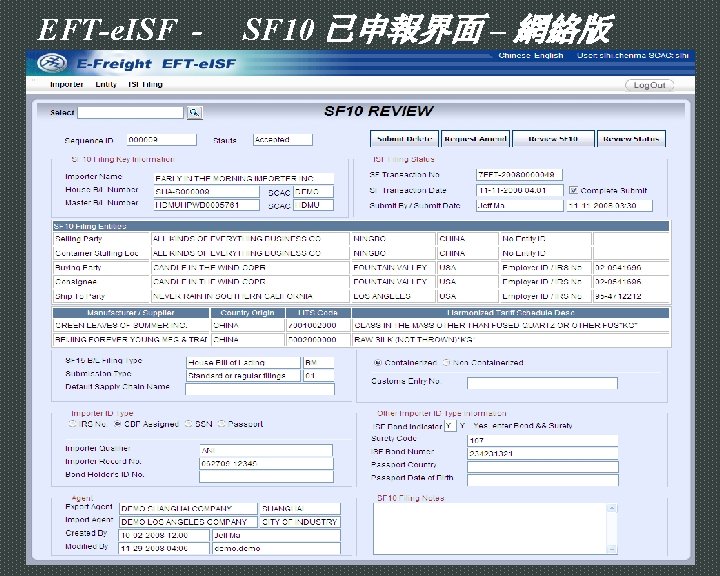Click the Status field showing Accepted
The image size is (720, 576).
coord(283,140)
